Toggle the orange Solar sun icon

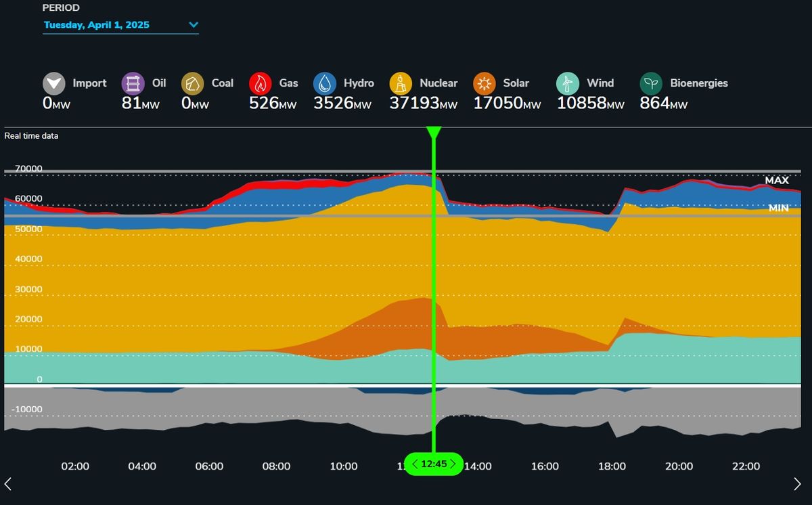point(484,84)
